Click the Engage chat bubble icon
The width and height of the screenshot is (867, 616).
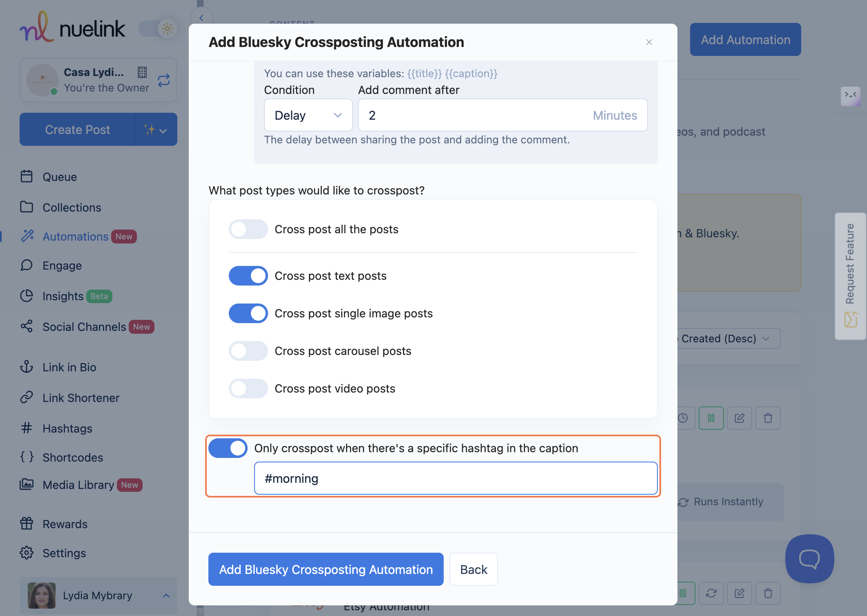click(27, 265)
